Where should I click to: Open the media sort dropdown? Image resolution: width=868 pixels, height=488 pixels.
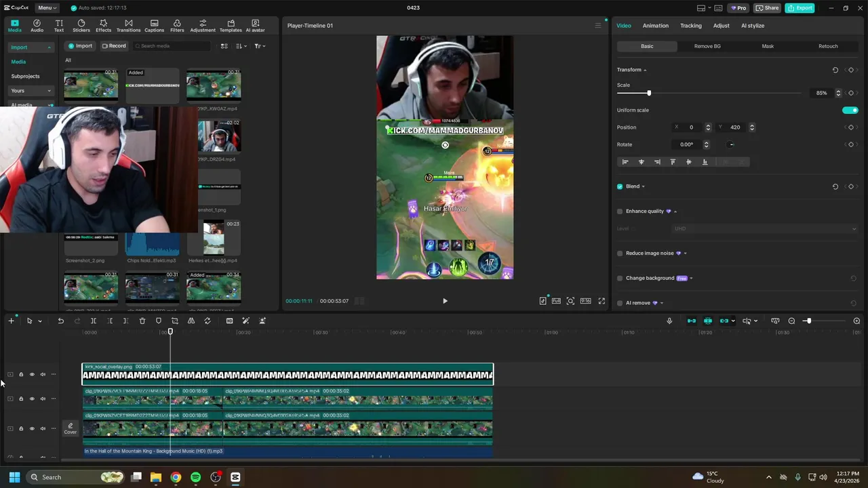[x=241, y=46]
